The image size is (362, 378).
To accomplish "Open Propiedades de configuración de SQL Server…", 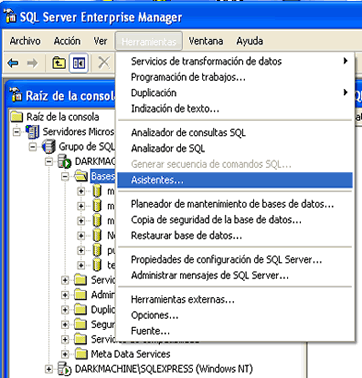I will (x=235, y=259).
